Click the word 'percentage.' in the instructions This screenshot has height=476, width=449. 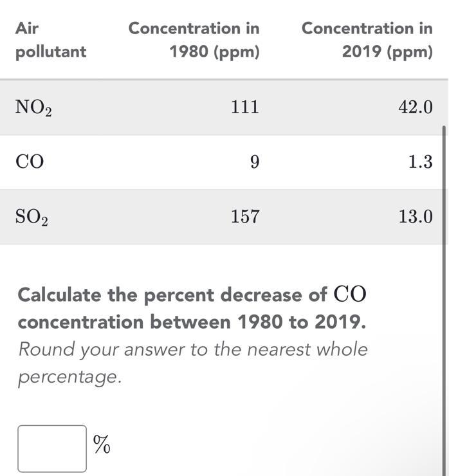pos(70,377)
